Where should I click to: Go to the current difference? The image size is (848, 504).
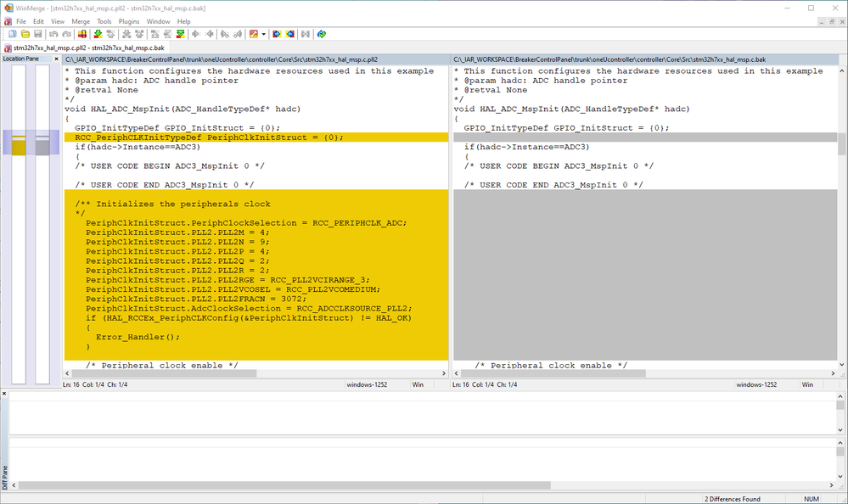(x=168, y=34)
